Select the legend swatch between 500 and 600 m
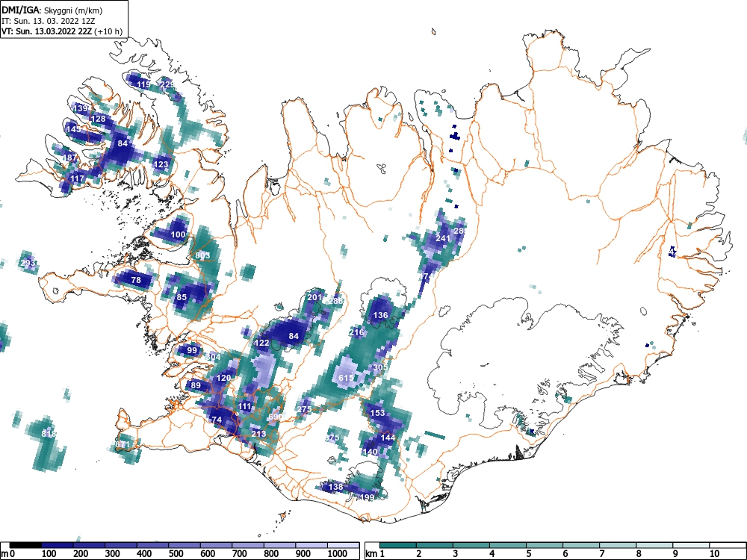Screen dimensions: 747x560 pos(185,545)
